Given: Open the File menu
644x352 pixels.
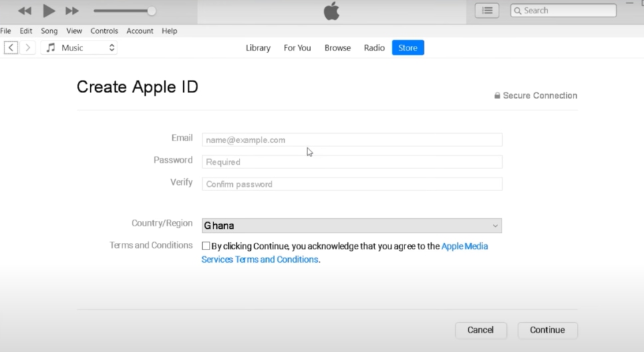Looking at the screenshot, I should pyautogui.click(x=6, y=31).
